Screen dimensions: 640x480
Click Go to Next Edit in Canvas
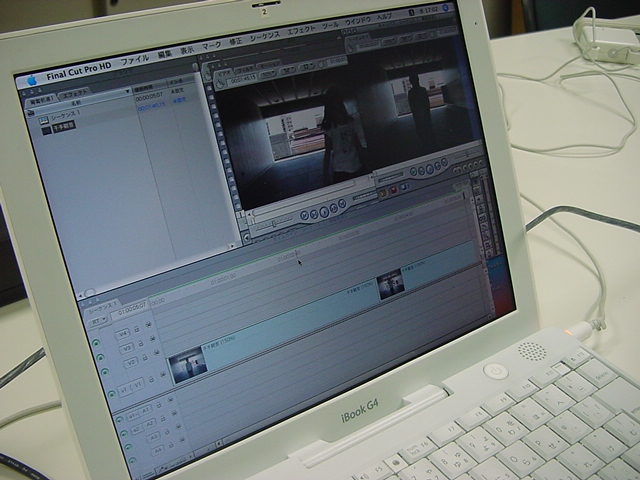(444, 163)
